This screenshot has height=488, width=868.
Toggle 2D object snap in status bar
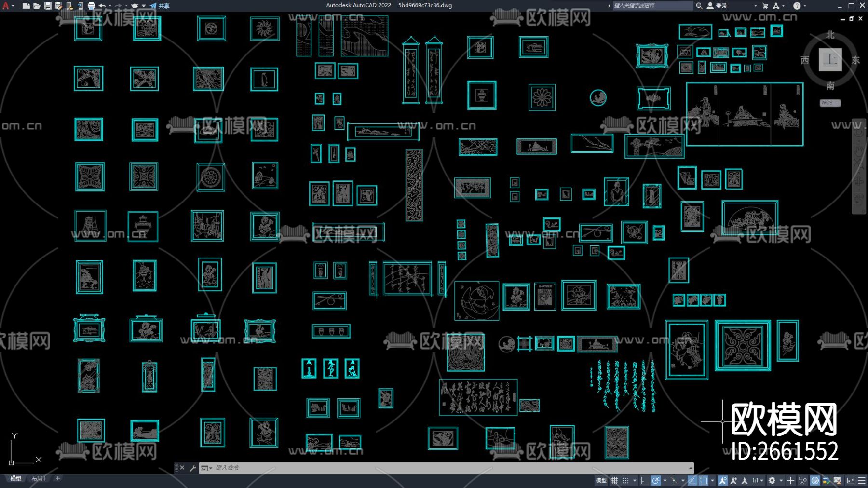704,480
